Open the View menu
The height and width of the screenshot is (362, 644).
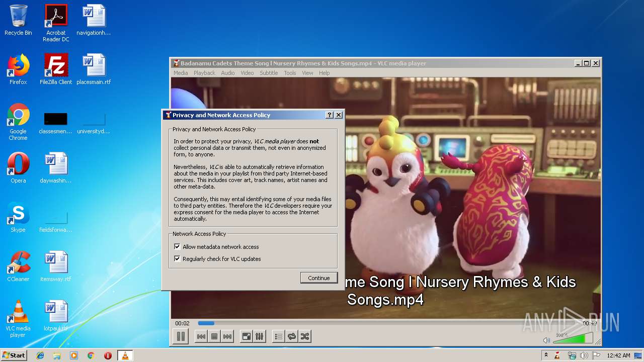pyautogui.click(x=307, y=73)
